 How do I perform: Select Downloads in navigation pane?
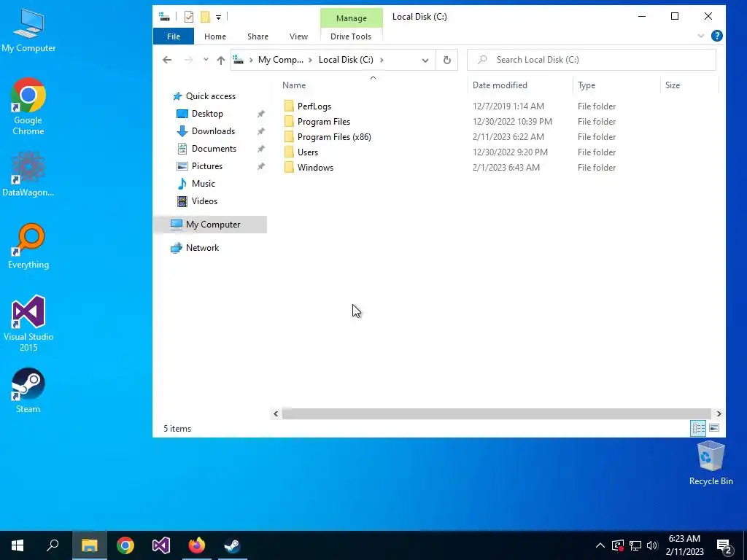pos(213,131)
